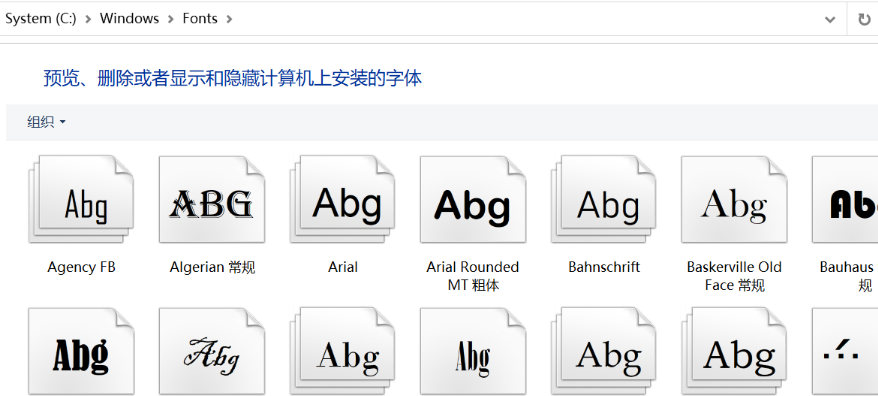Click the "Bahnschrift" font name label
Screen dimensions: 878x396
coord(604,267)
